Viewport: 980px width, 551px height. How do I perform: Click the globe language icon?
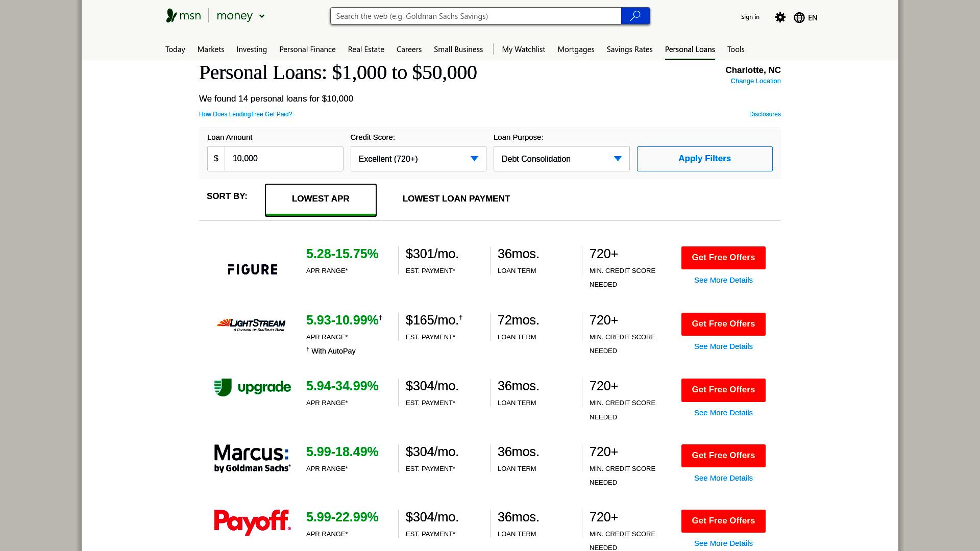pos(799,18)
